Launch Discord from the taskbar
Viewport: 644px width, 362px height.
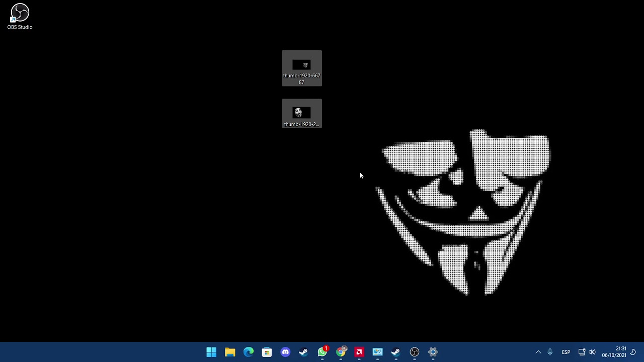(x=285, y=352)
